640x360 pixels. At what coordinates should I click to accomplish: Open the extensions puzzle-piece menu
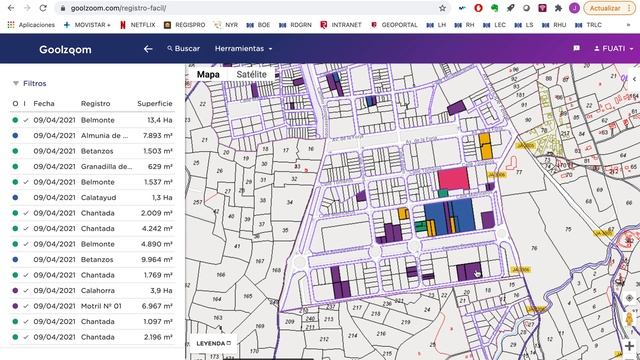coord(558,8)
